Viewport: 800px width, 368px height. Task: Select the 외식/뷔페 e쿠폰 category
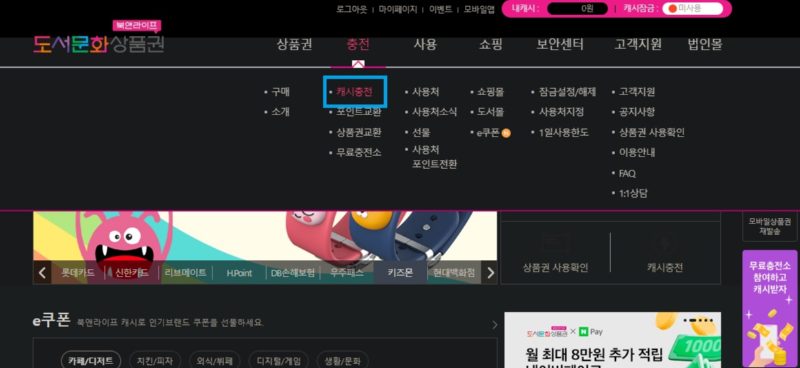pos(214,361)
